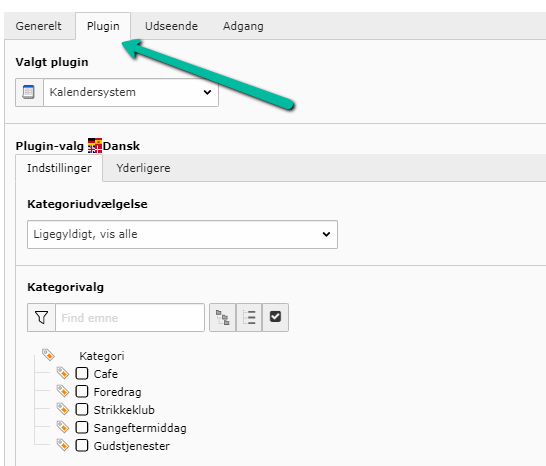Click the Strikkeklub category label
The image size is (546, 466).
(124, 410)
